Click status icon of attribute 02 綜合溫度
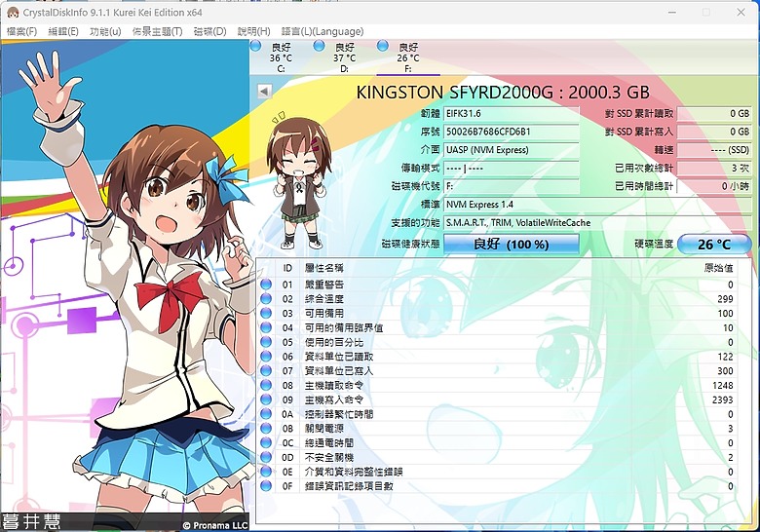 [266, 299]
